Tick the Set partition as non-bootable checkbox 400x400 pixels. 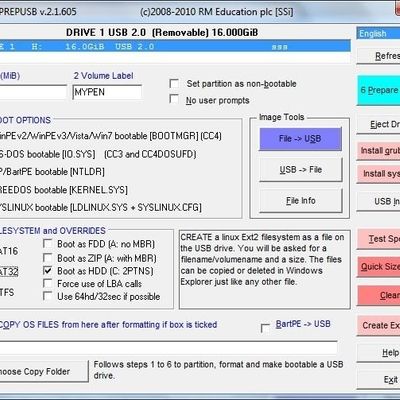174,83
